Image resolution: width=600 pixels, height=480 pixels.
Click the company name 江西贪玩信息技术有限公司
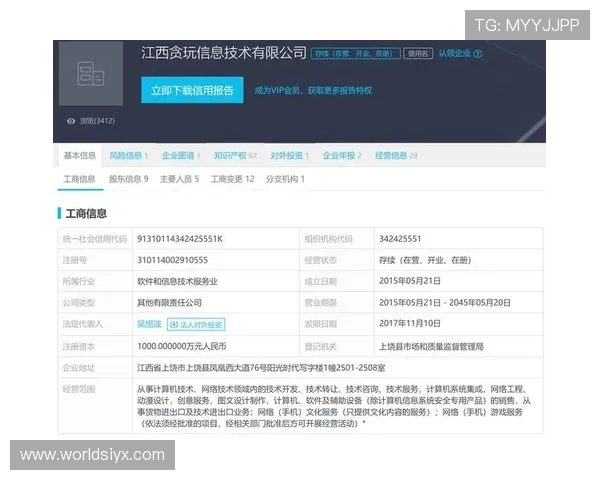[x=224, y=53]
